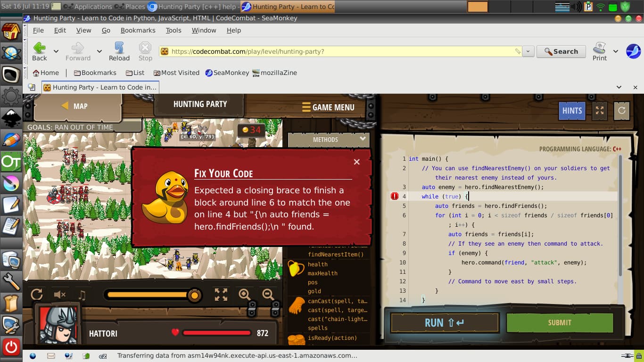Open the Print options dropdown arrow
This screenshot has width=644, height=362.
(615, 51)
